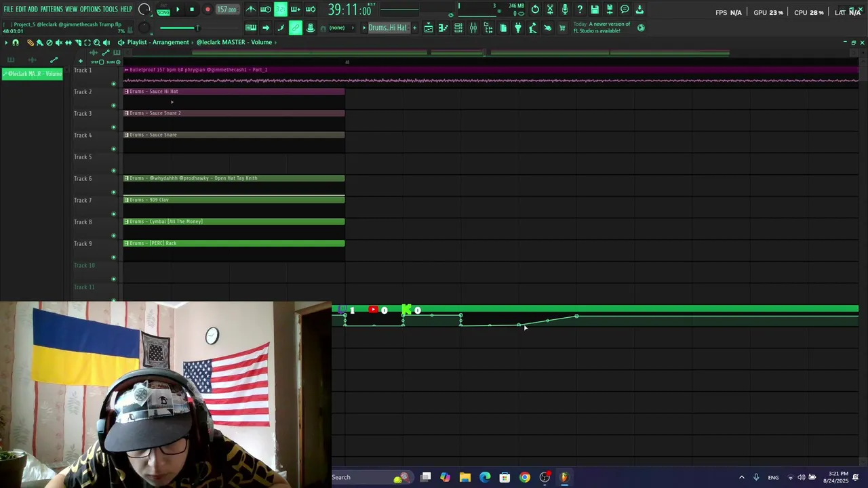
Task: Open audio editor scissors icon
Action: pos(550,9)
